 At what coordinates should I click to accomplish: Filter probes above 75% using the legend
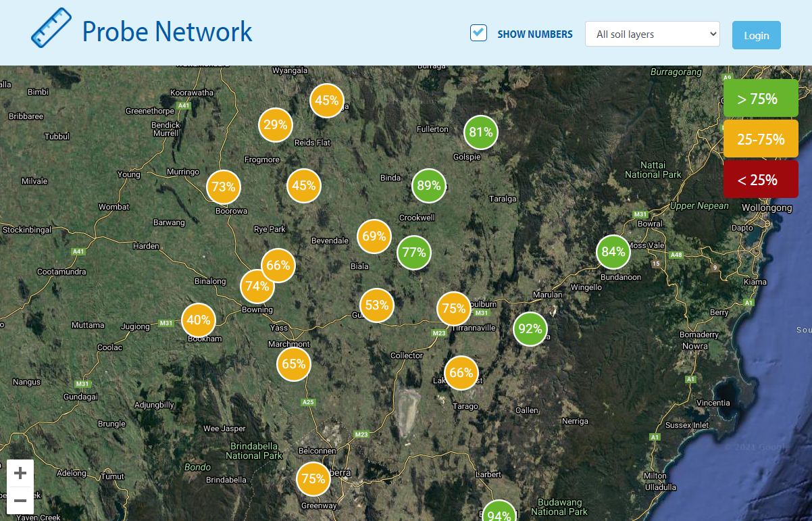[761, 98]
